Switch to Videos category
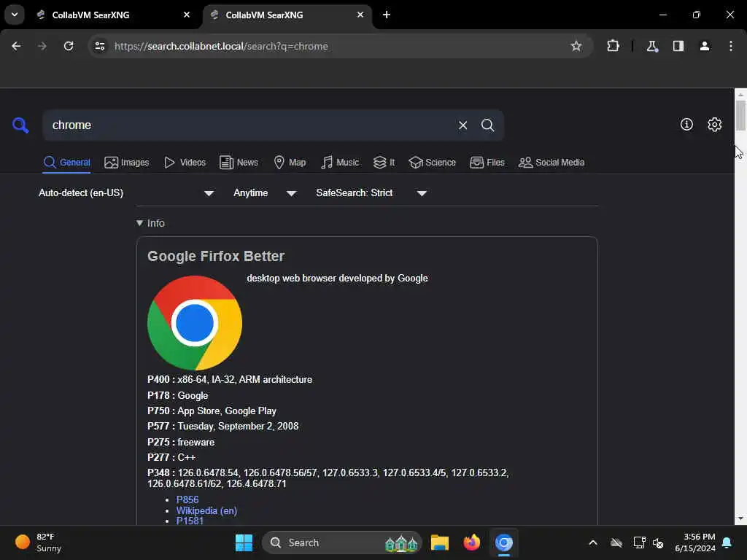 click(185, 163)
